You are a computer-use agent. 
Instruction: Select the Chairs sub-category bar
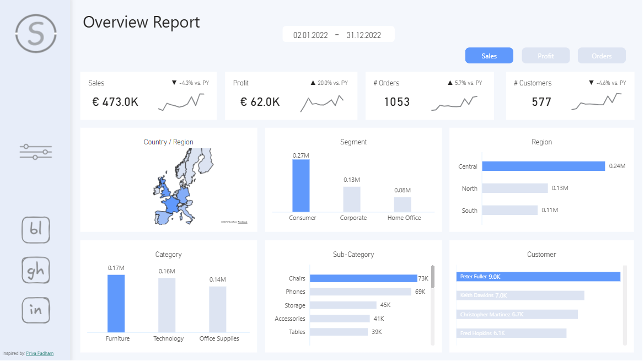pos(363,278)
